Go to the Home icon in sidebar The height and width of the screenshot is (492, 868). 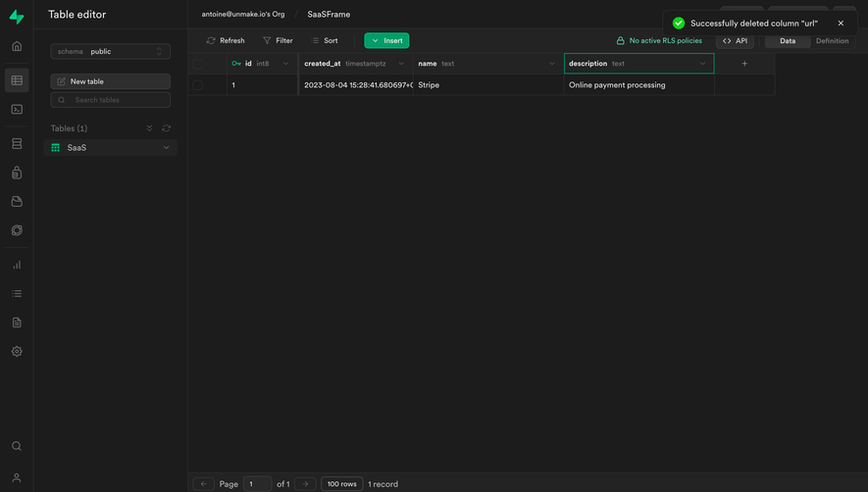click(17, 46)
